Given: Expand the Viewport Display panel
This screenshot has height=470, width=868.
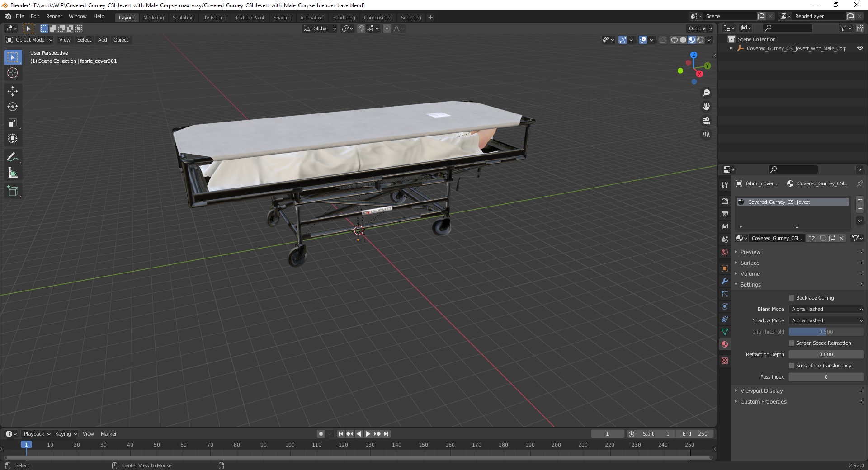Looking at the screenshot, I should (x=761, y=390).
